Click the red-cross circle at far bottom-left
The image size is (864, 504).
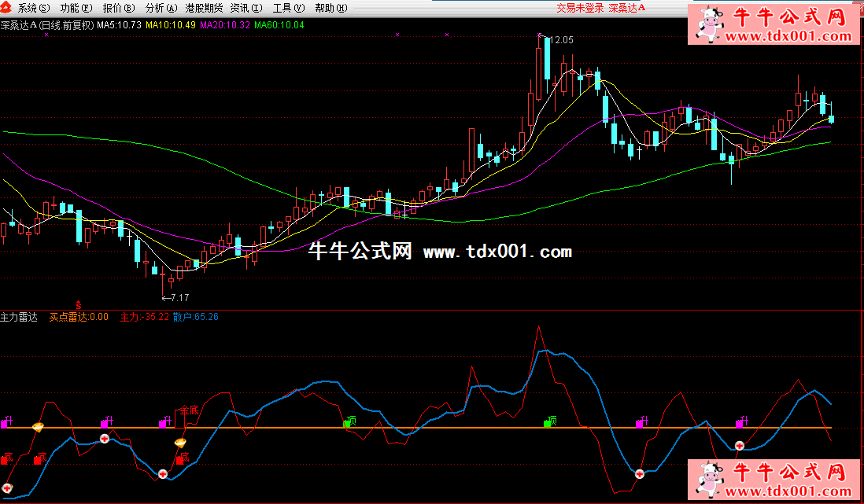tap(8, 487)
